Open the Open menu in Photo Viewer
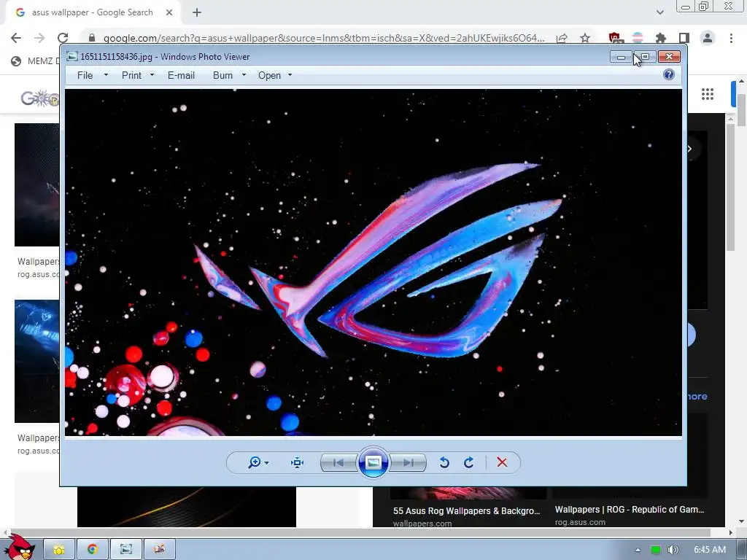Viewport: 747px width, 560px height. [x=269, y=75]
